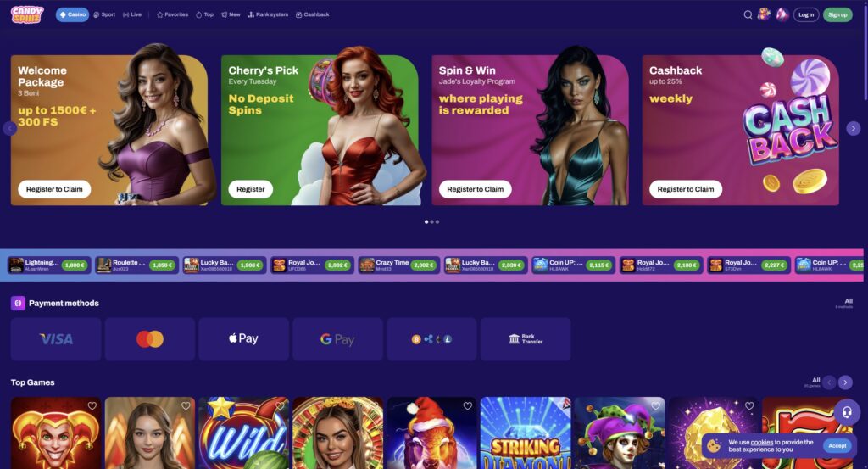Open the search magnifier icon
The height and width of the screenshot is (469, 868).
(748, 15)
